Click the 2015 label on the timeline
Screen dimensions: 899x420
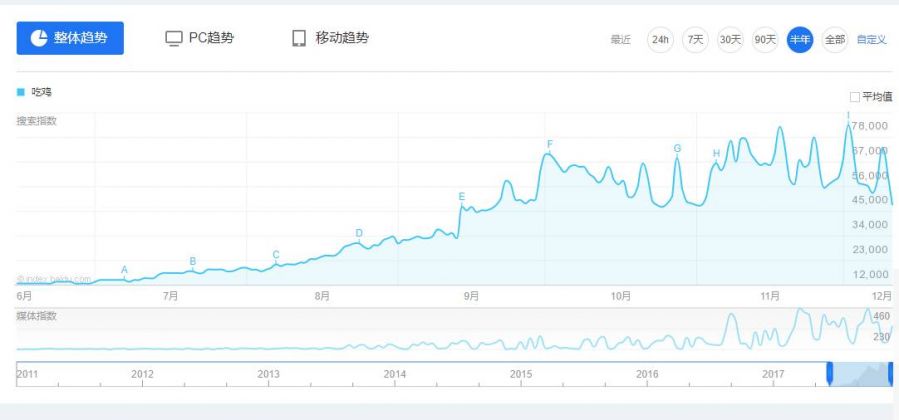tap(521, 374)
